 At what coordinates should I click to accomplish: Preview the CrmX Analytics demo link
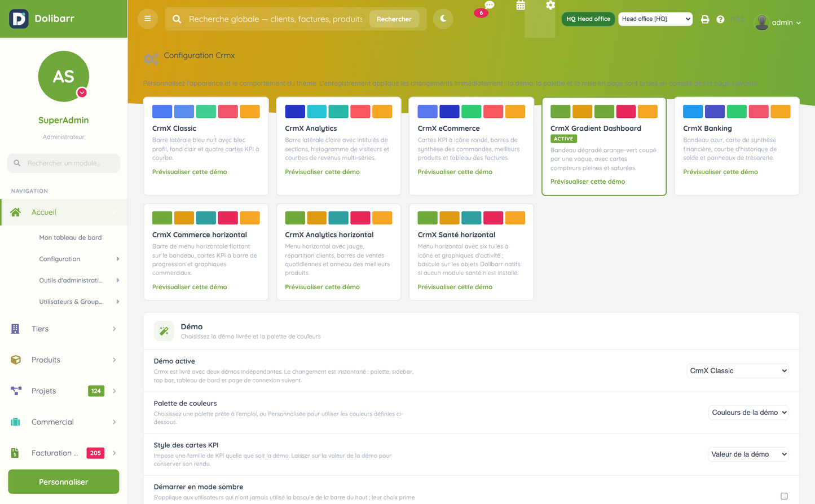point(322,172)
